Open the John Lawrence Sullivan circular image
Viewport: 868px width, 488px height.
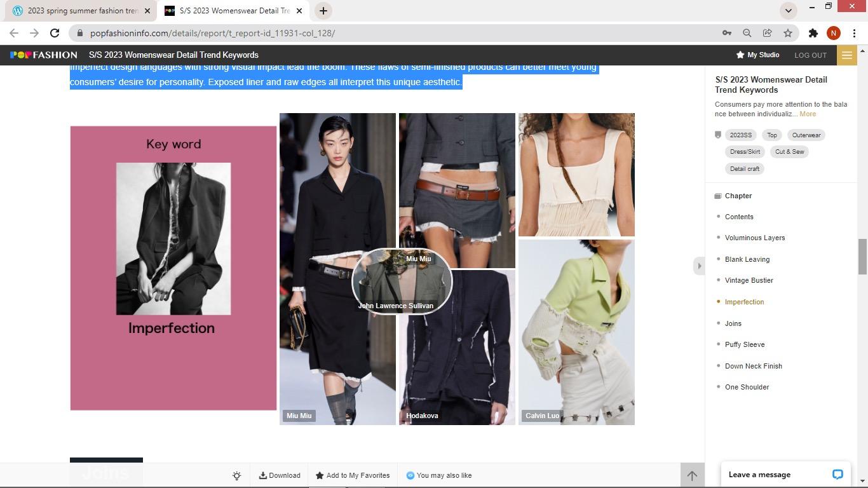[402, 281]
